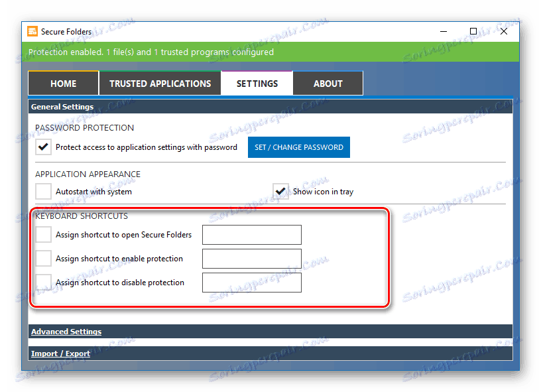Click the enable protection shortcut field
This screenshot has width=541, height=392.
pos(252,259)
